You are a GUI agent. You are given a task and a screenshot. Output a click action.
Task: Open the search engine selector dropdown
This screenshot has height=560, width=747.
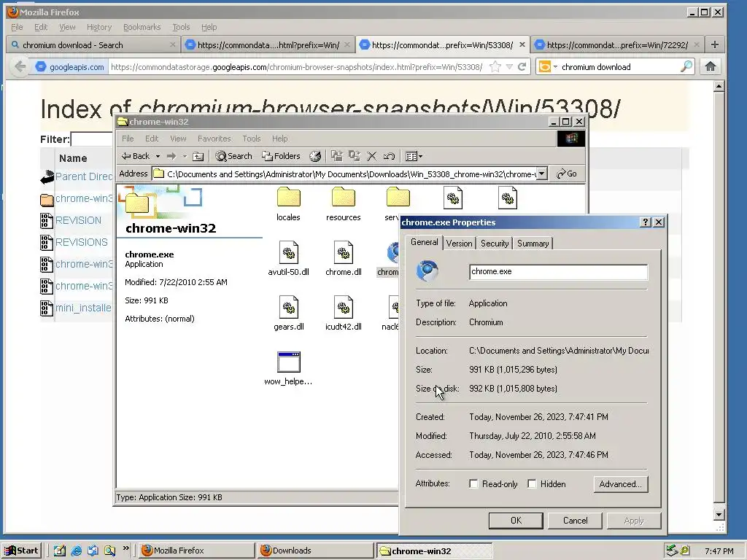555,67
